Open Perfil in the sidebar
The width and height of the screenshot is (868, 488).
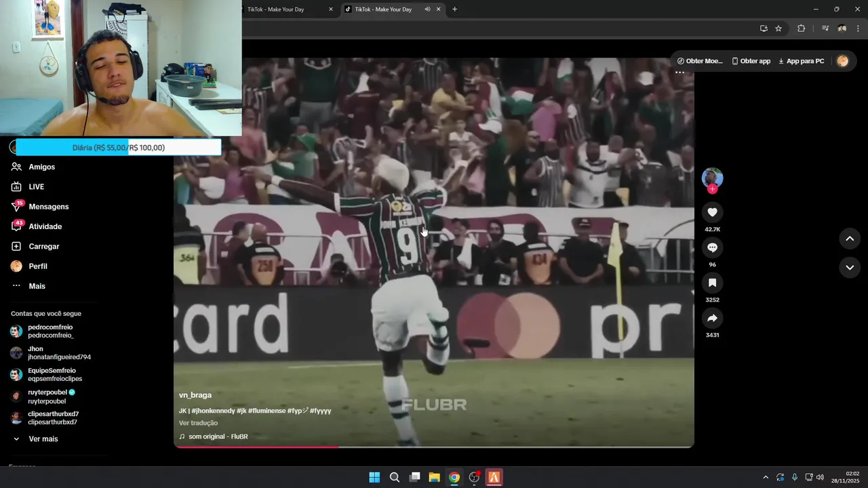point(38,266)
